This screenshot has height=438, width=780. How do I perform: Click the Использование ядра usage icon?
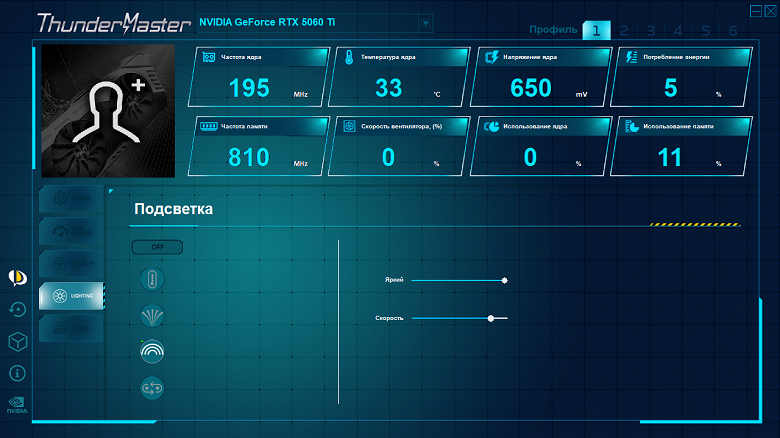[491, 126]
